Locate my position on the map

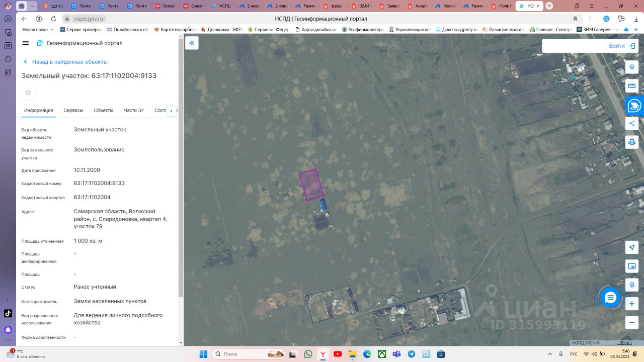(x=632, y=247)
